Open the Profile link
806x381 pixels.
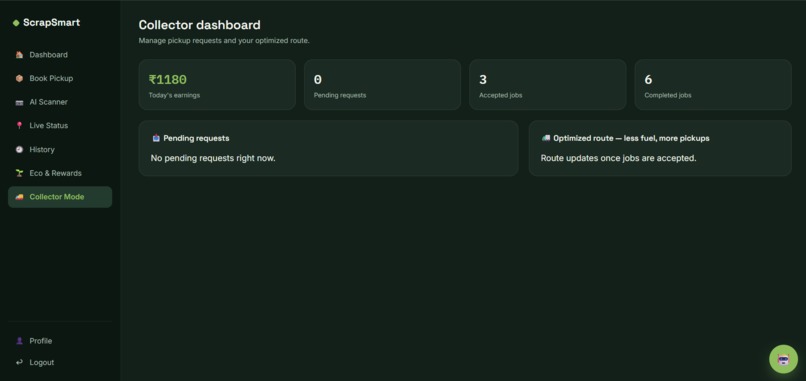click(x=60, y=341)
